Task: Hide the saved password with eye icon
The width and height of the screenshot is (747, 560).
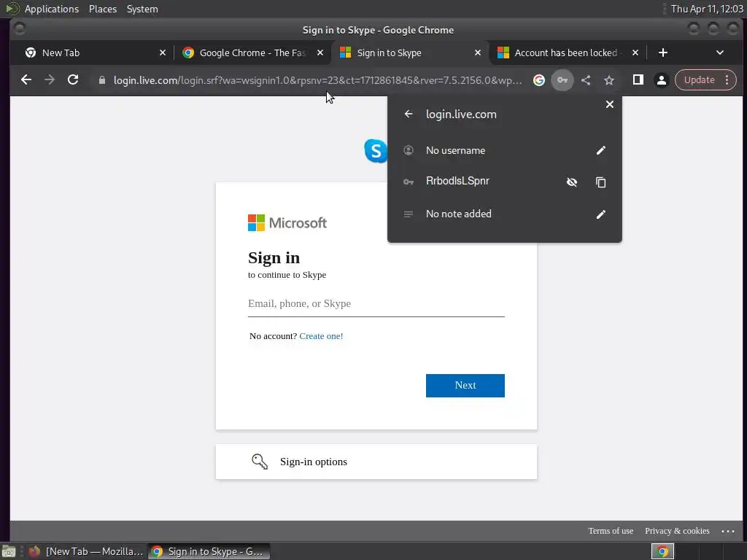Action: click(572, 182)
